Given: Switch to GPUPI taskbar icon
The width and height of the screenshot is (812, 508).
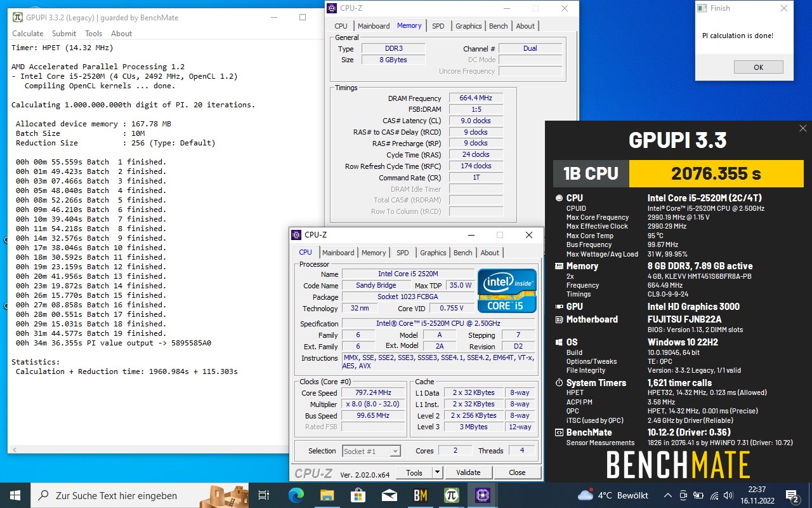Looking at the screenshot, I should (x=451, y=495).
